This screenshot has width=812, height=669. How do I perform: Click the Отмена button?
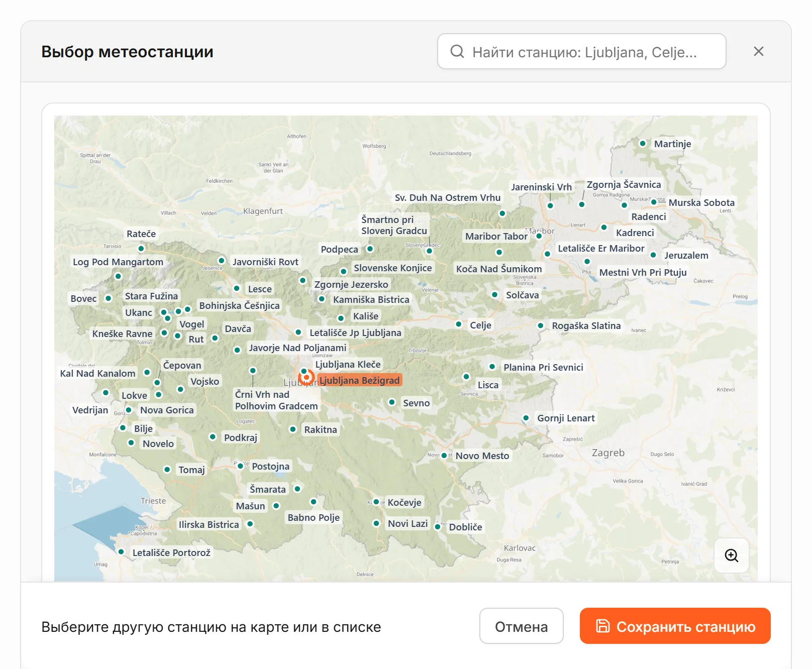521,626
